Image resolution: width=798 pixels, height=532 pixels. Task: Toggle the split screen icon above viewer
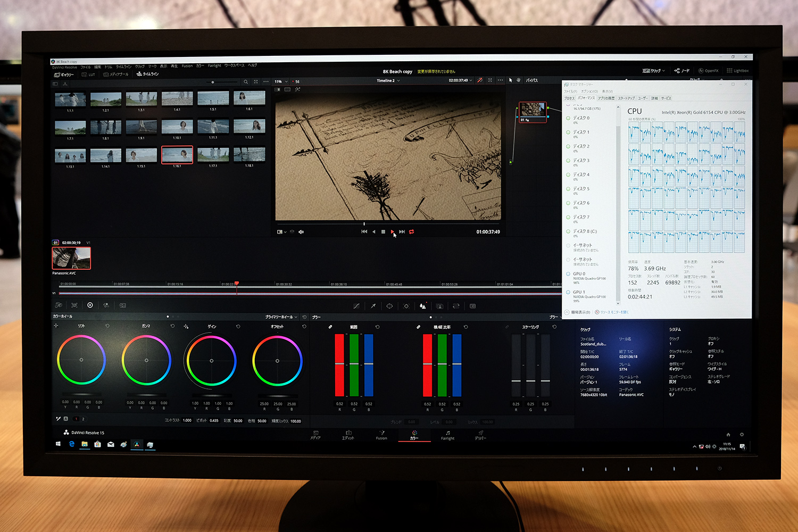click(x=287, y=89)
